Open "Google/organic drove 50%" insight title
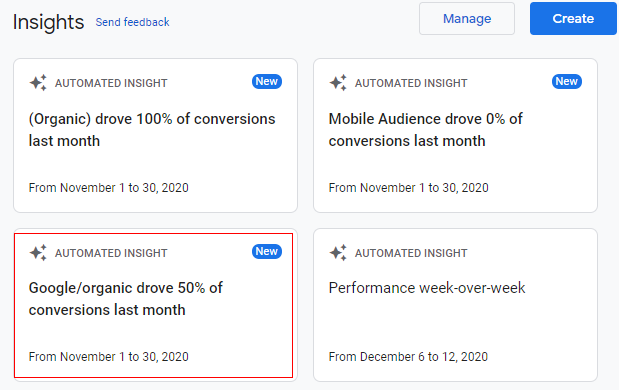 click(x=126, y=299)
